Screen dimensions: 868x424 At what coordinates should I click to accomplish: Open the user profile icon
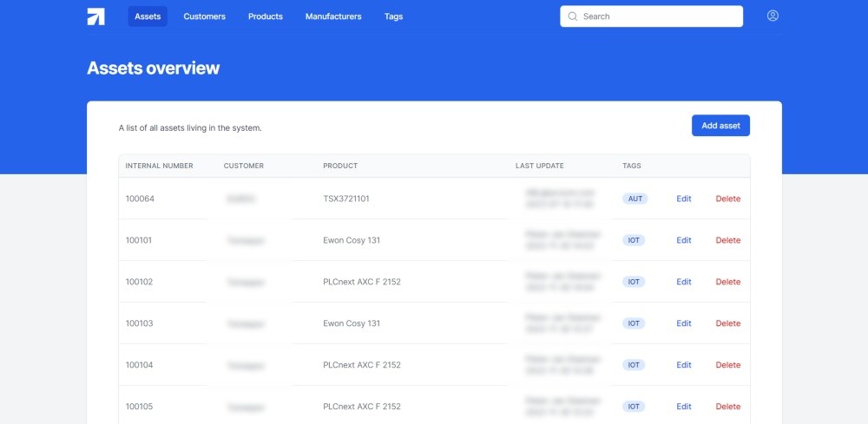[773, 16]
